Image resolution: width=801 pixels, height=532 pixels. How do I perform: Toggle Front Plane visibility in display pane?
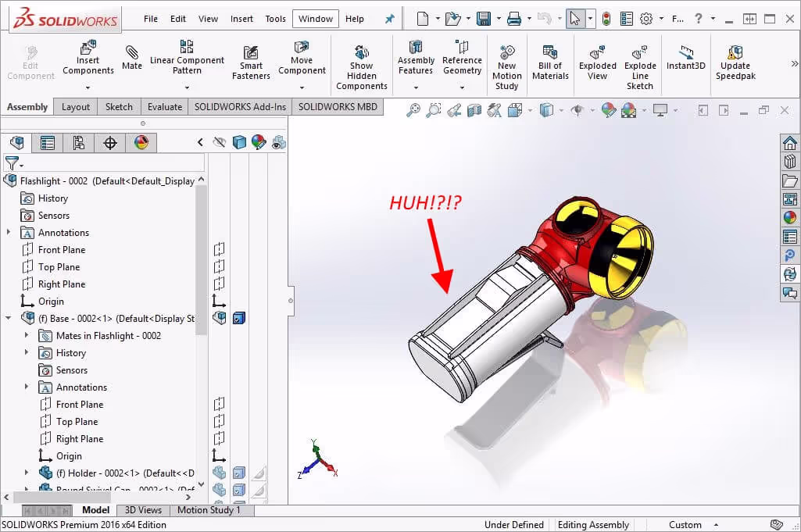[219, 249]
